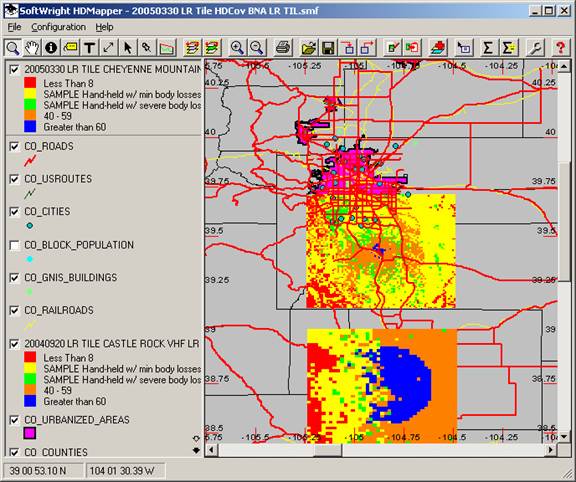
Task: Toggle the CO_GNIS_BUILDINGS layer checkbox
Action: [x=14, y=278]
